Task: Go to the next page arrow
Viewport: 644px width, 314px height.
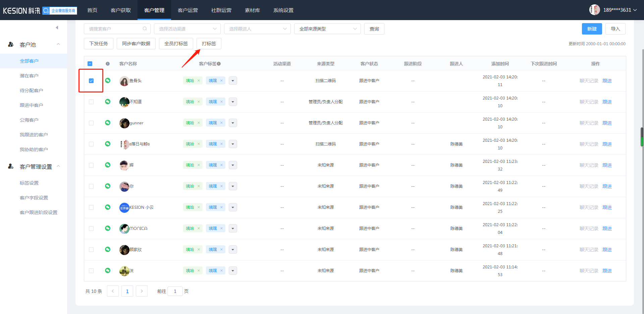Action: click(142, 291)
